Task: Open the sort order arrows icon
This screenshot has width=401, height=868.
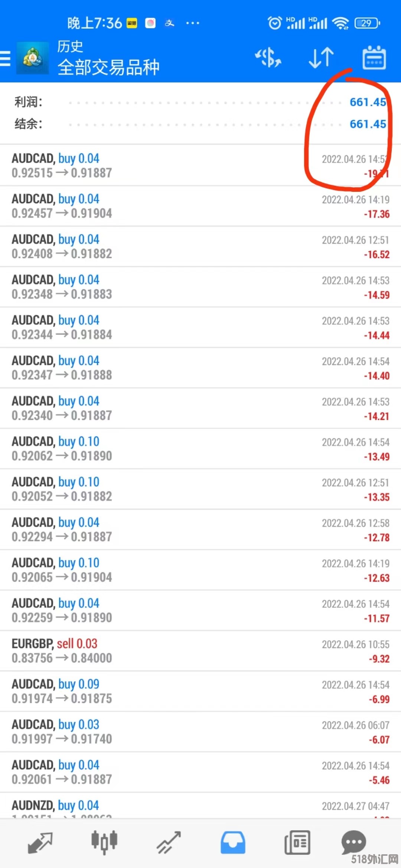Action: point(321,58)
